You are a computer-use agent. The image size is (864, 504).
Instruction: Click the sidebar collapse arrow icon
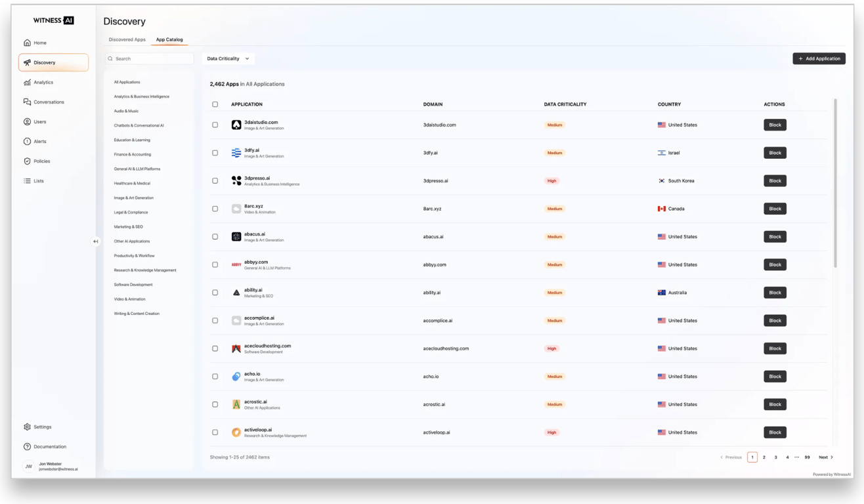(x=96, y=241)
